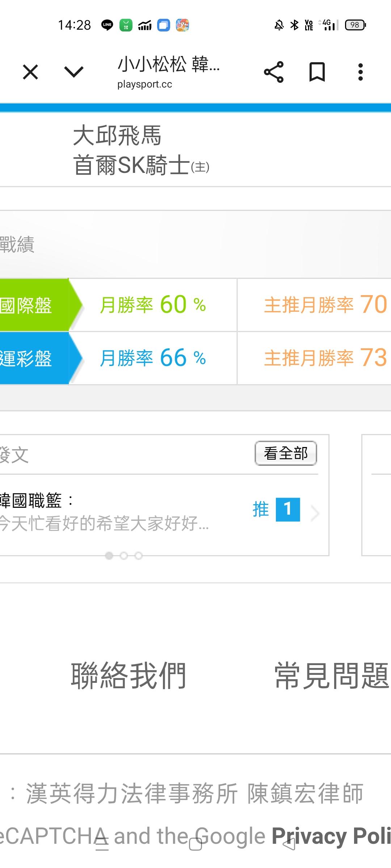Open LINE notification in status bar

[x=107, y=25]
